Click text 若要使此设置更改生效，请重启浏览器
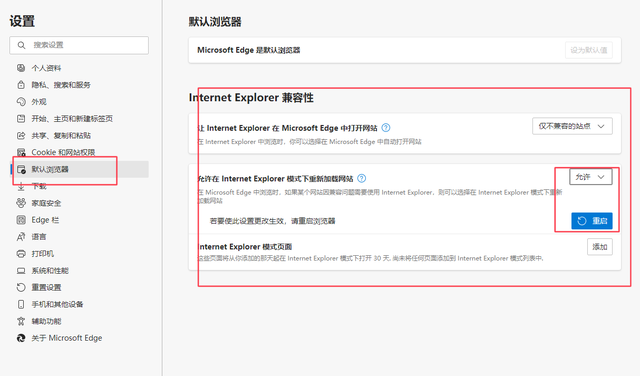The width and height of the screenshot is (640, 376). pos(272,221)
